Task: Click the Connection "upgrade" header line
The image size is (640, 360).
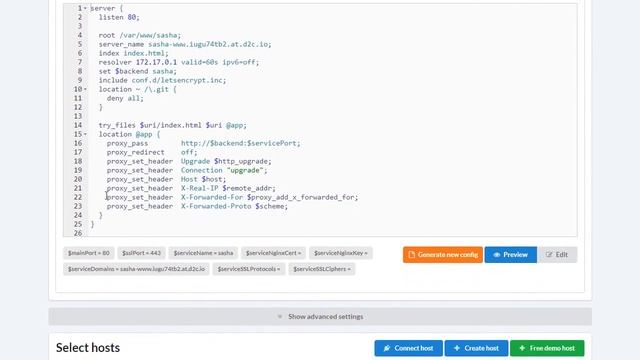Action: tap(187, 170)
